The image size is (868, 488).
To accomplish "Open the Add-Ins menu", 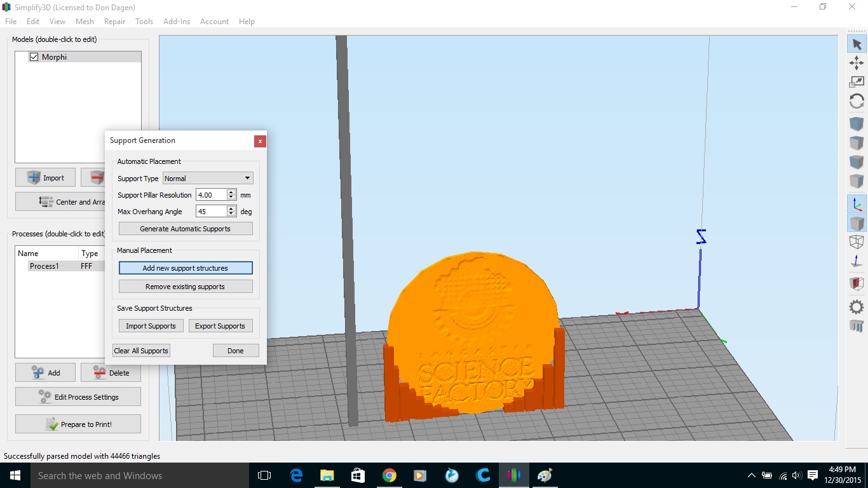I will click(177, 21).
